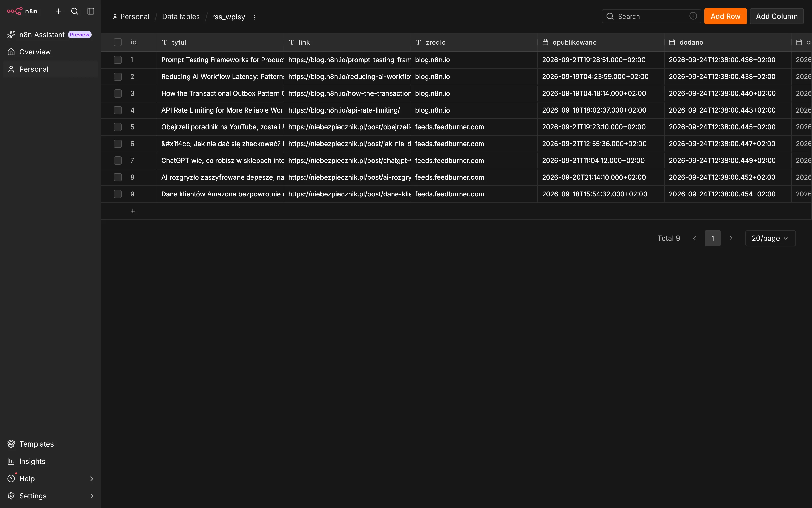Click the Overview home icon
The width and height of the screenshot is (812, 508).
tap(11, 52)
